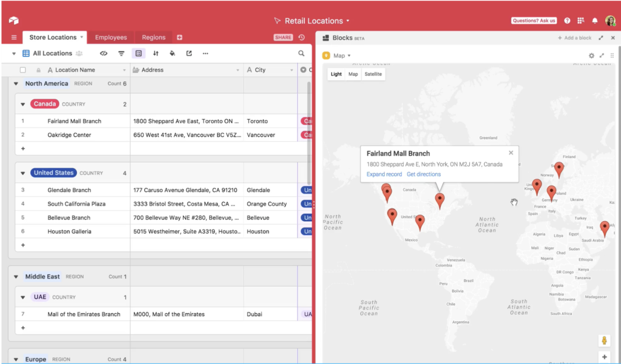621x364 pixels.
Task: Collapse the Canada country group
Action: tap(23, 104)
